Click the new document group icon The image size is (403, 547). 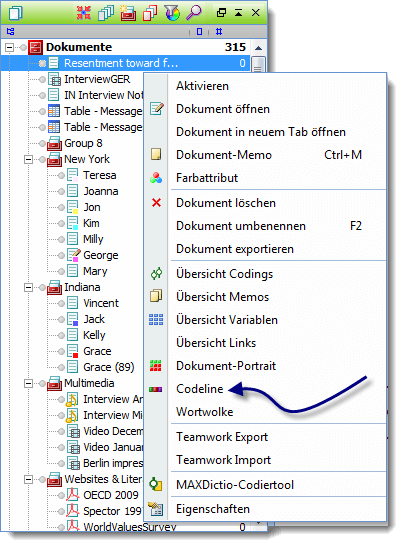[128, 13]
